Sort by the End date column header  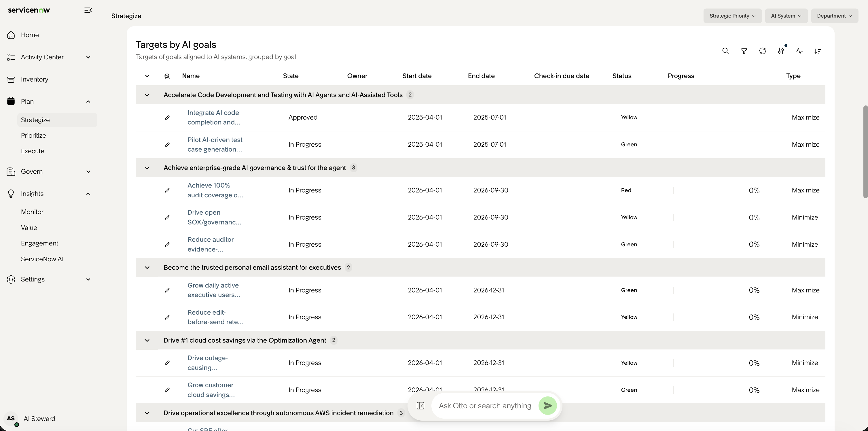pyautogui.click(x=481, y=76)
